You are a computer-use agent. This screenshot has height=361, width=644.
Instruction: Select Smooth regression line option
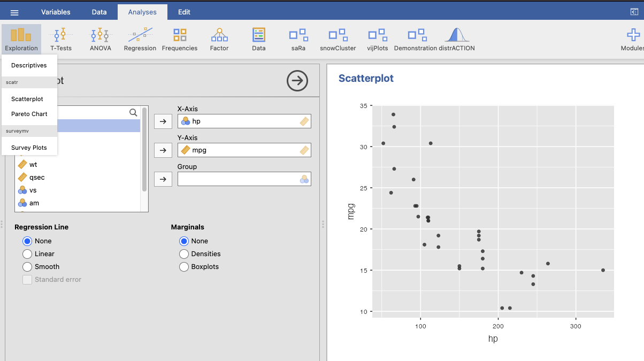tap(27, 267)
